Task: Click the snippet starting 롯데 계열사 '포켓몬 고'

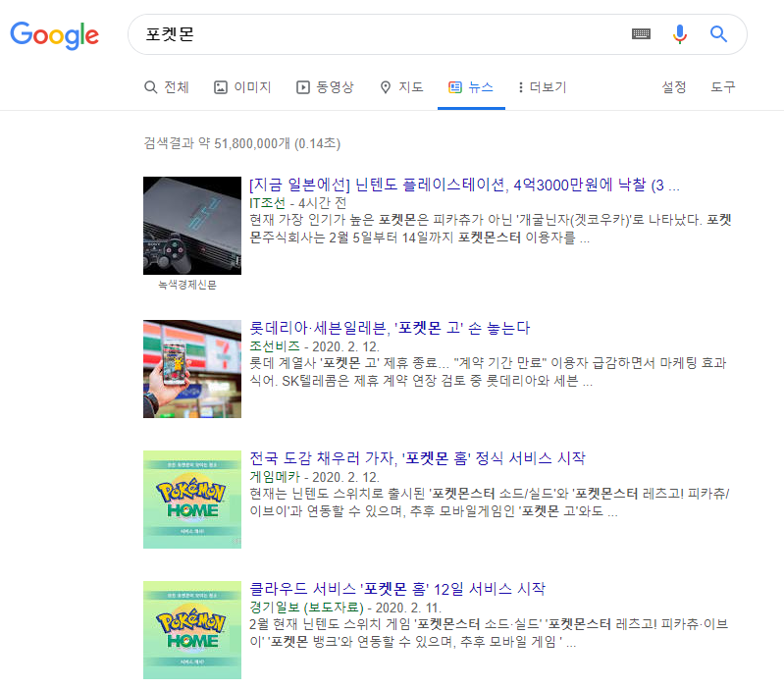Action: [x=488, y=372]
